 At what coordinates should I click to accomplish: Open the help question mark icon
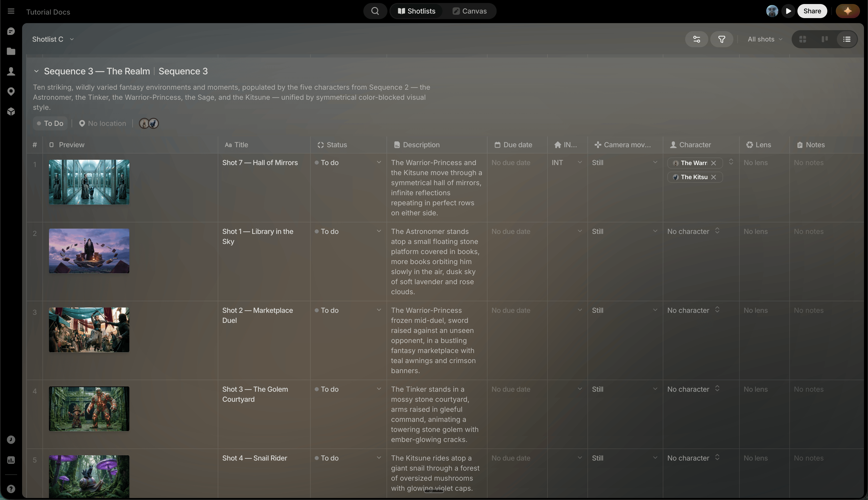pyautogui.click(x=11, y=489)
